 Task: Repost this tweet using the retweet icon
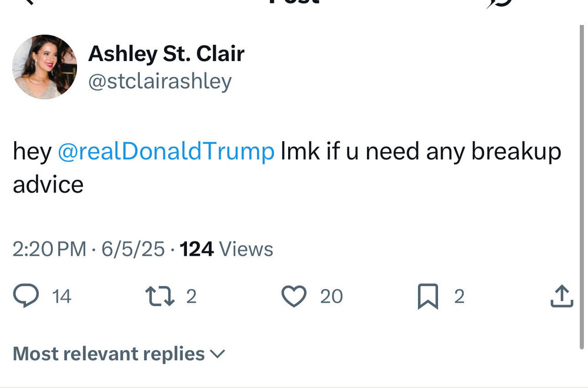(160, 296)
